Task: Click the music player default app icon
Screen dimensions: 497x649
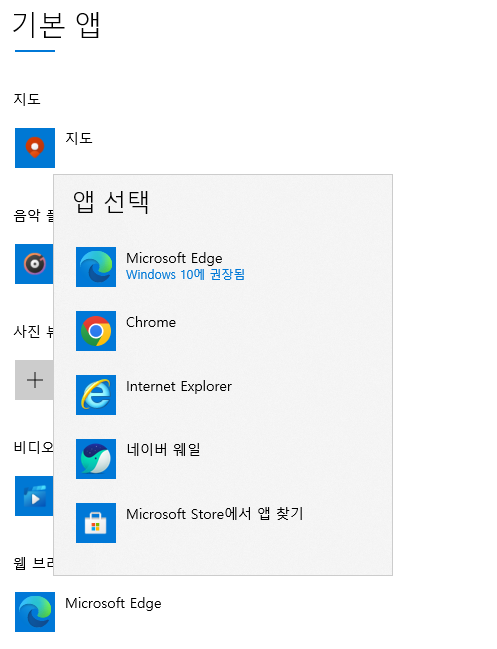Action: [x=34, y=264]
